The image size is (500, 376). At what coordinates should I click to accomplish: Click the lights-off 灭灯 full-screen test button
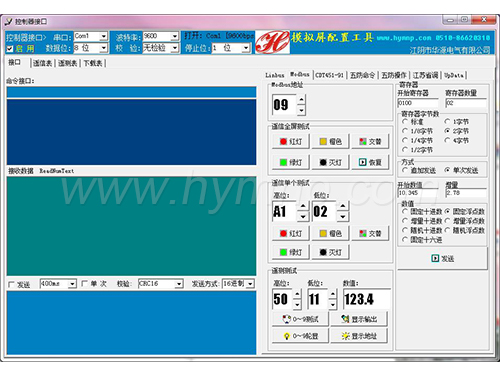coord(330,162)
